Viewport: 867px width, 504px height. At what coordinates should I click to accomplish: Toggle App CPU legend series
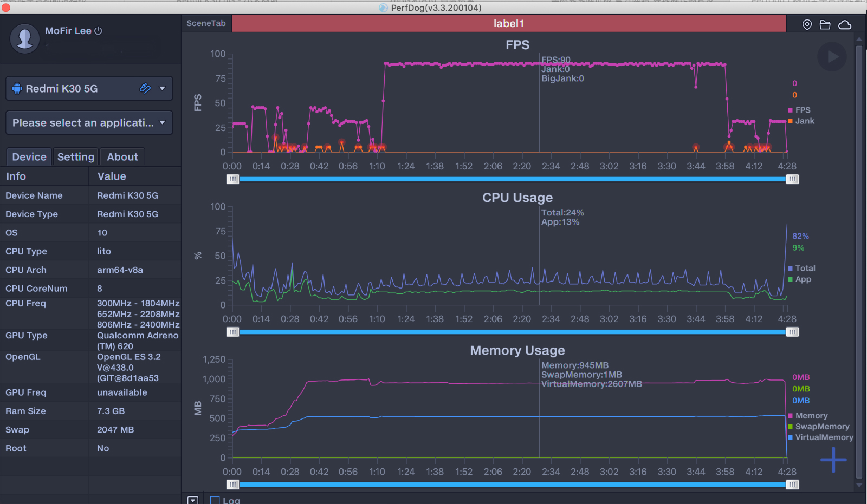click(x=799, y=279)
